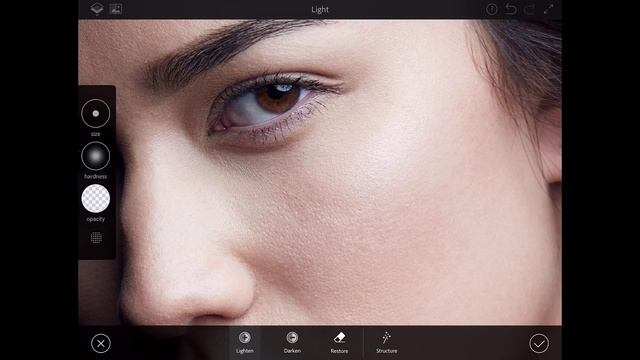This screenshot has width=640, height=360.
Task: Open the info circle icon
Action: 492,9
